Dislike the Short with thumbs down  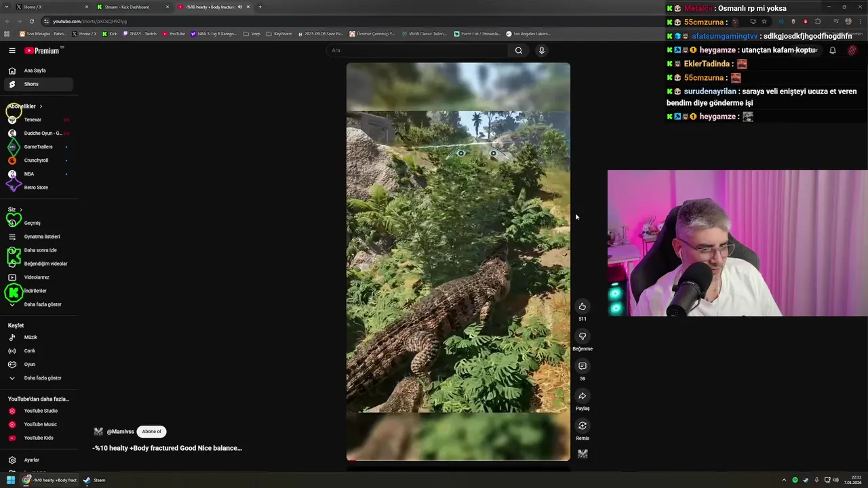click(x=582, y=336)
